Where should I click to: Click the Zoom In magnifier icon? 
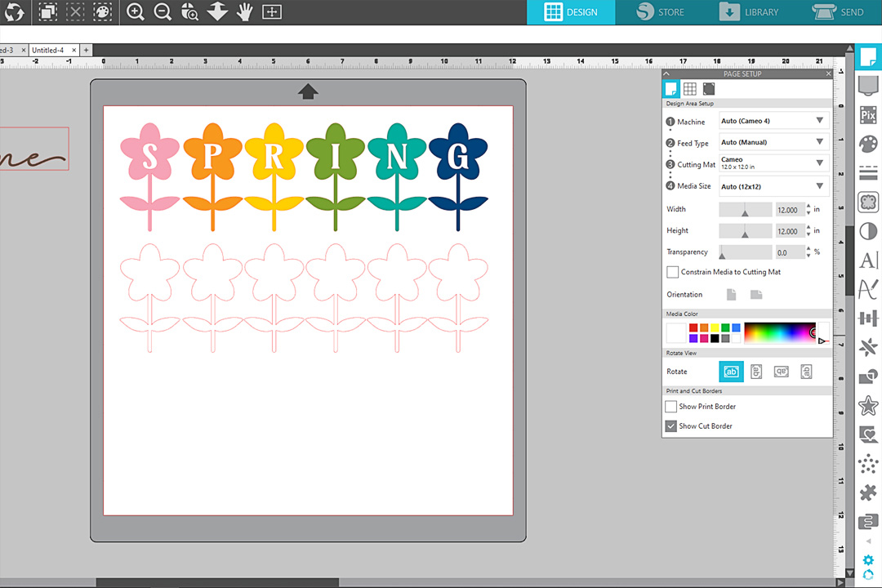point(136,12)
